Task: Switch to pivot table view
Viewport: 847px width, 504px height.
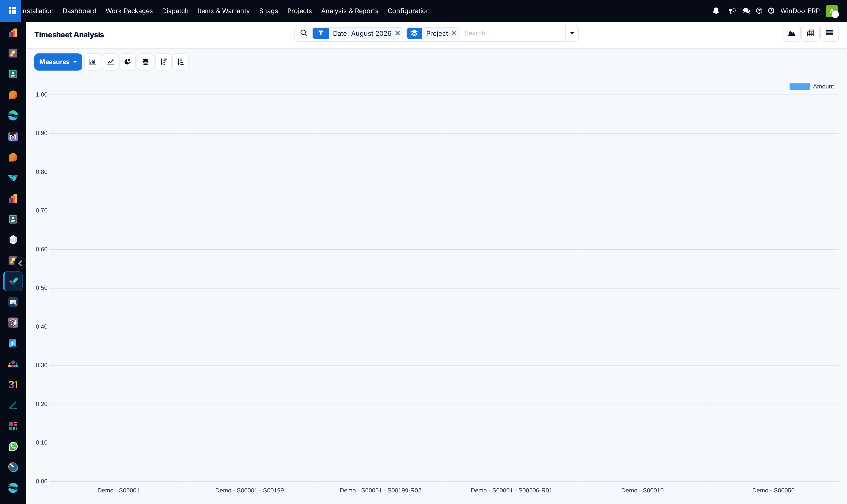Action: click(810, 33)
